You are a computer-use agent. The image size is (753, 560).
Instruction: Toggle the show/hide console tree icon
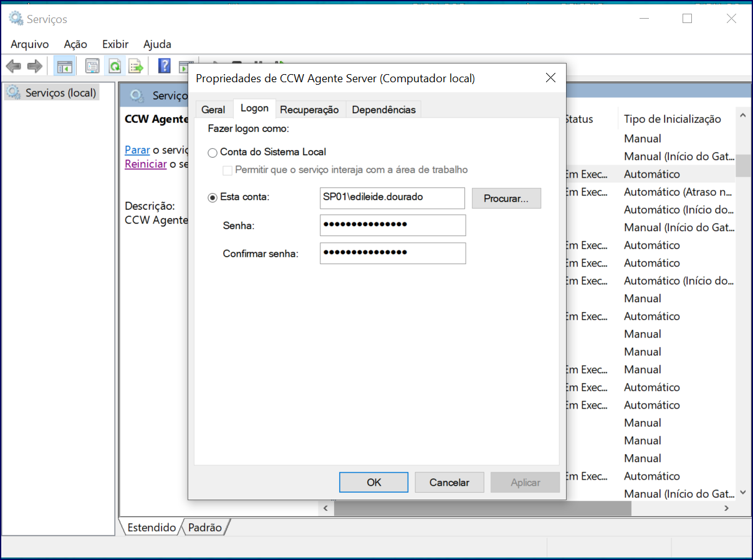coord(65,66)
